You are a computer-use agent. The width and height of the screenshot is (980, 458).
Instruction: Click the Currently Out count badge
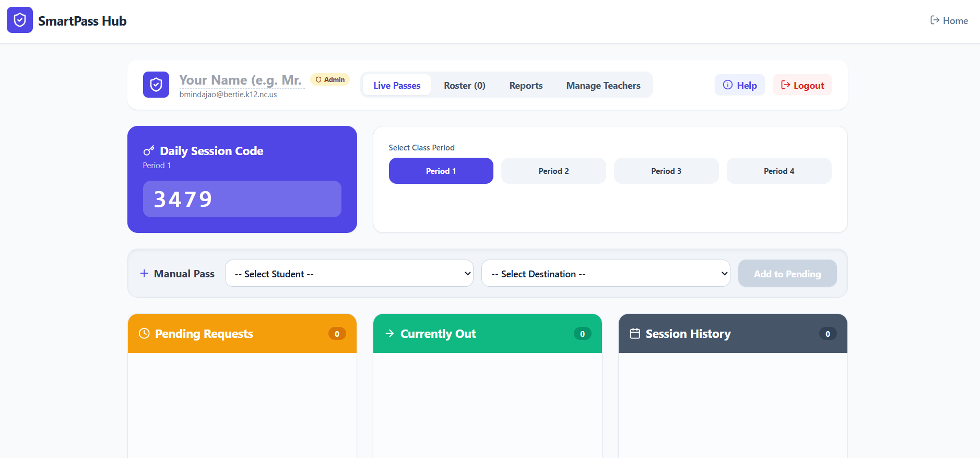click(583, 334)
